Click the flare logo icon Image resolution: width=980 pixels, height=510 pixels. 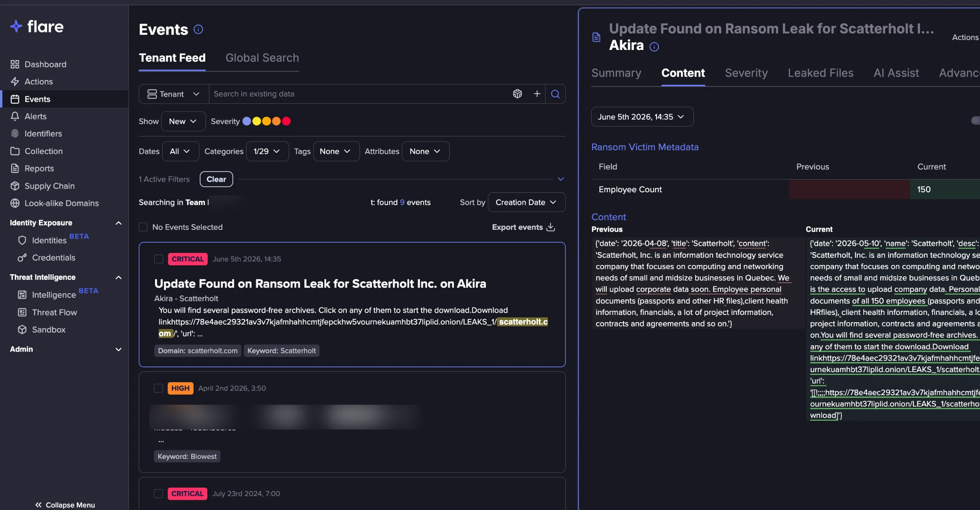click(x=16, y=26)
